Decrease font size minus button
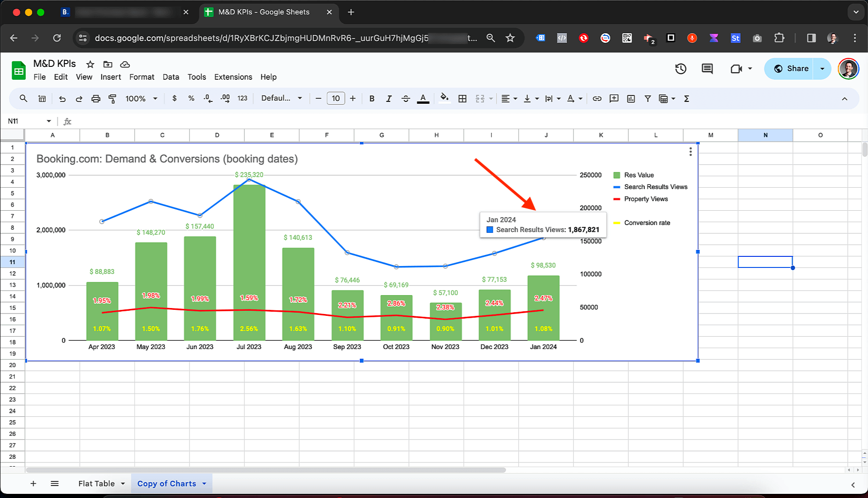Viewport: 868px width, 498px height. point(318,98)
